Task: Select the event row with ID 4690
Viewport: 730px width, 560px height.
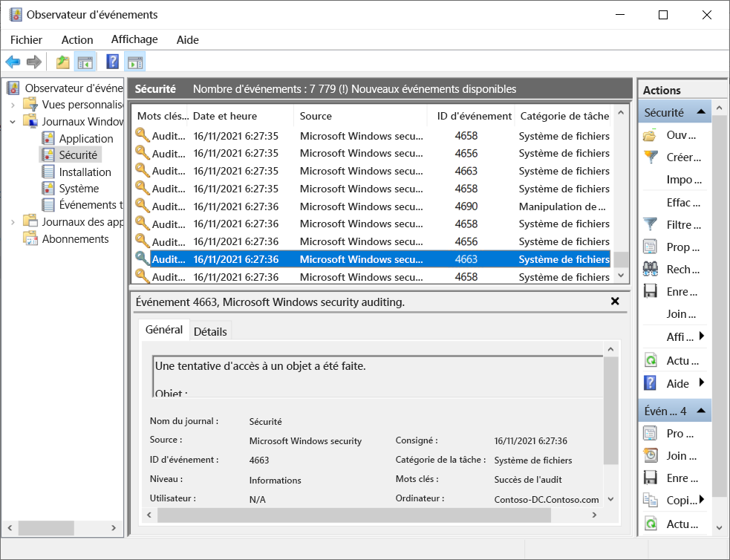Action: (371, 206)
